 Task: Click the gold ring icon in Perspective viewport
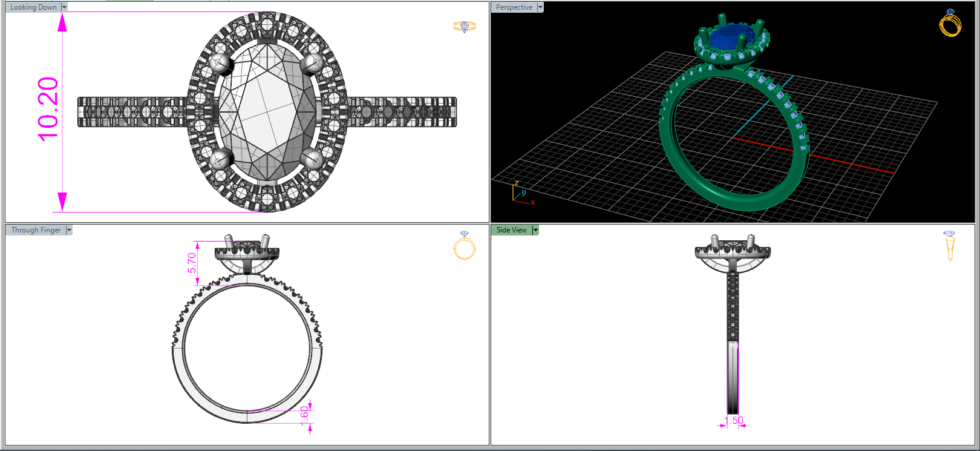click(950, 23)
